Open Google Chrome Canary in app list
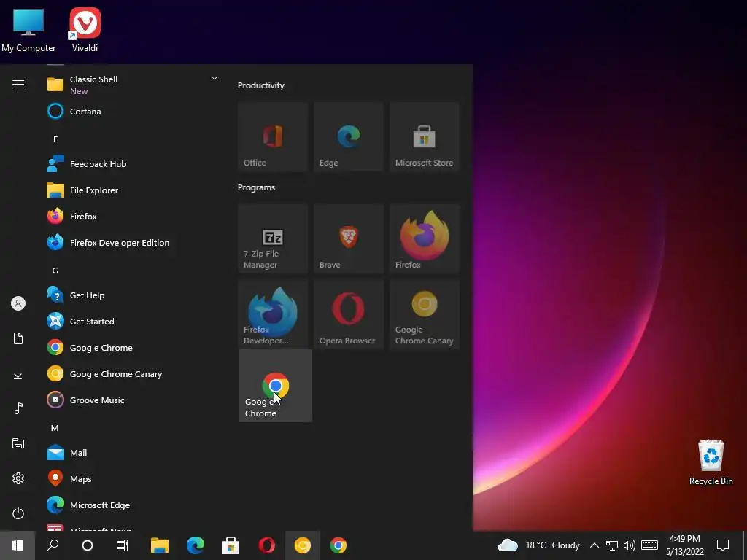This screenshot has height=560, width=747. tap(133, 374)
